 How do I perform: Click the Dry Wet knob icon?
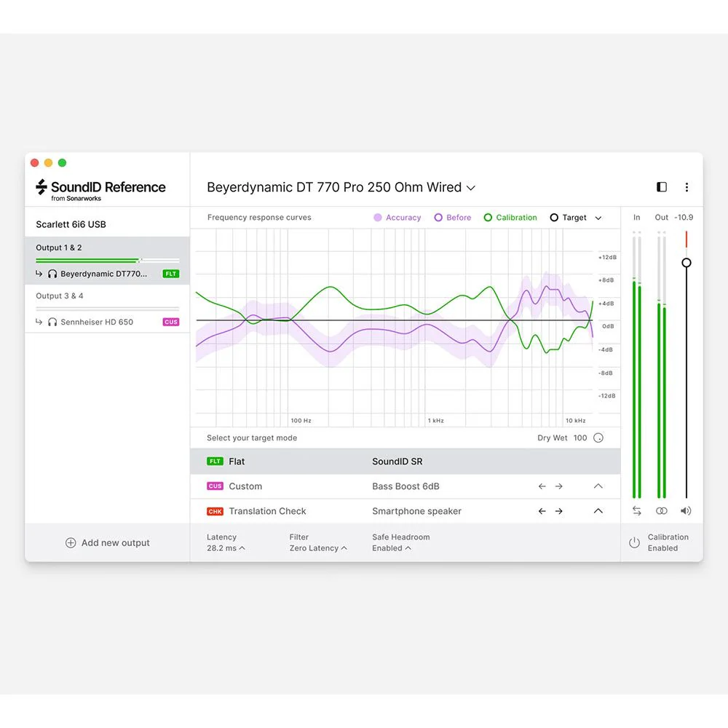pyautogui.click(x=598, y=438)
